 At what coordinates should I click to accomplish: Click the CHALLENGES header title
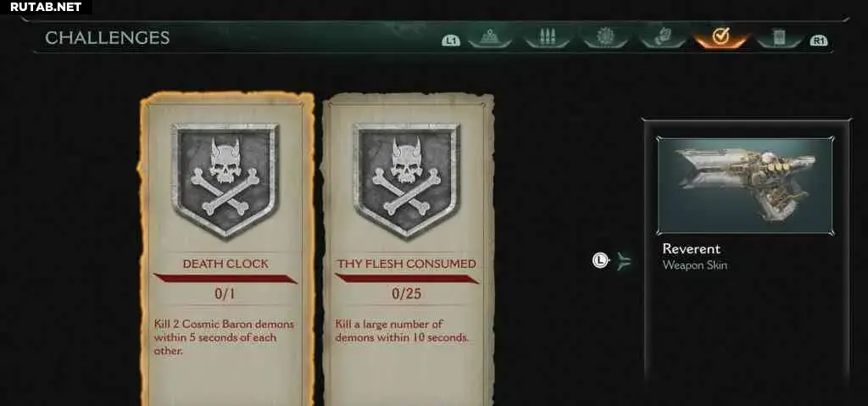tap(107, 37)
